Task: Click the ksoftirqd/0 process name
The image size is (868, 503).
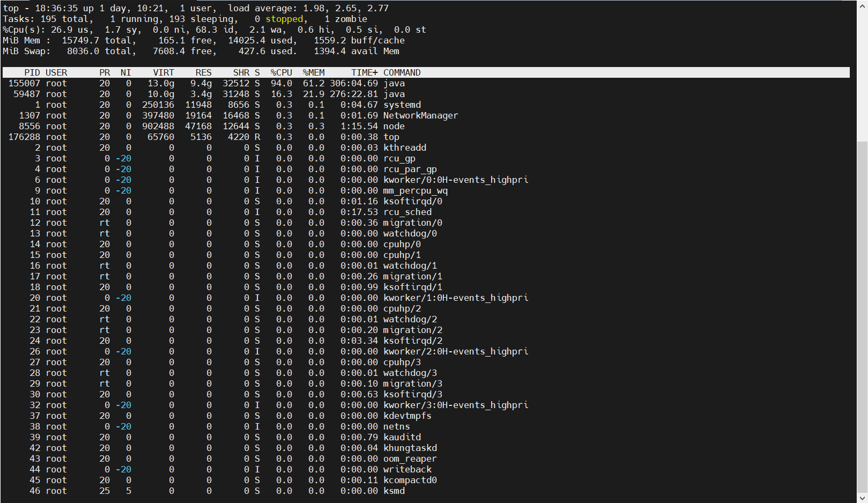Action: pyautogui.click(x=413, y=201)
